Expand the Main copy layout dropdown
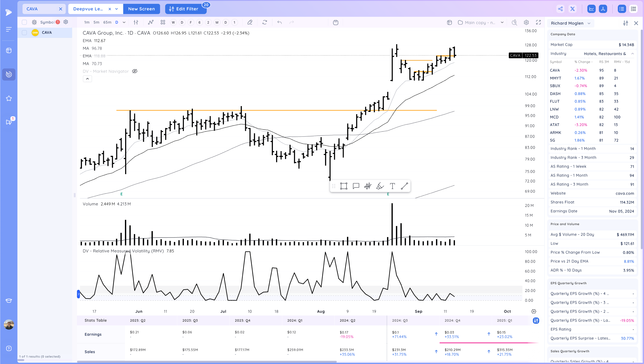Image resolution: width=644 pixels, height=364 pixels. (502, 23)
